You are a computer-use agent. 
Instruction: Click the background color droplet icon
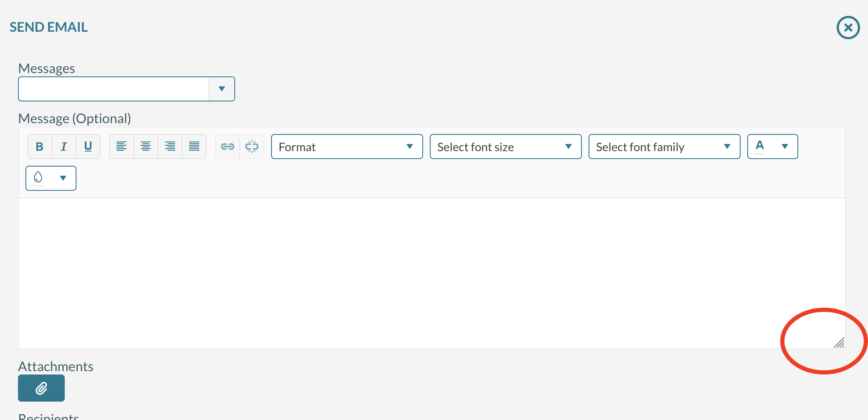[38, 177]
